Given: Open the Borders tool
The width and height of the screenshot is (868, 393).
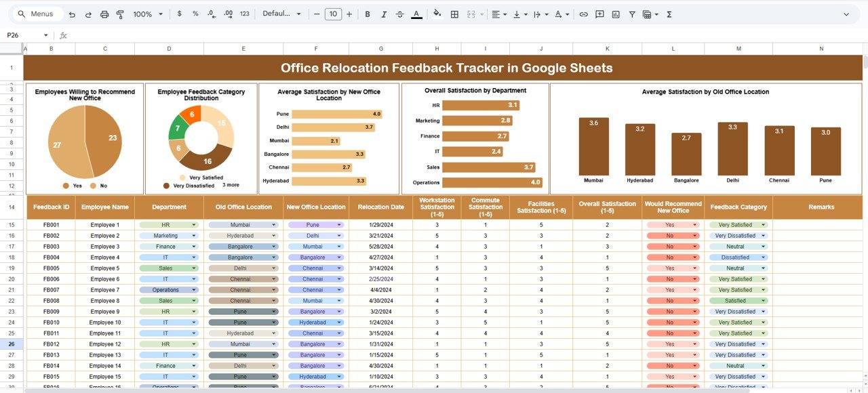Looking at the screenshot, I should tap(454, 14).
